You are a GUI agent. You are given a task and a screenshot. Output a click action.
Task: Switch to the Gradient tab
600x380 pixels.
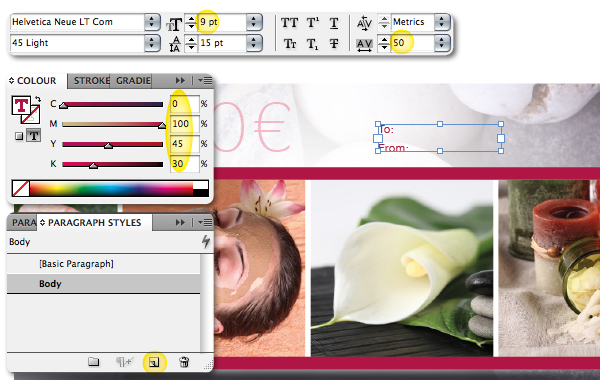tap(132, 81)
